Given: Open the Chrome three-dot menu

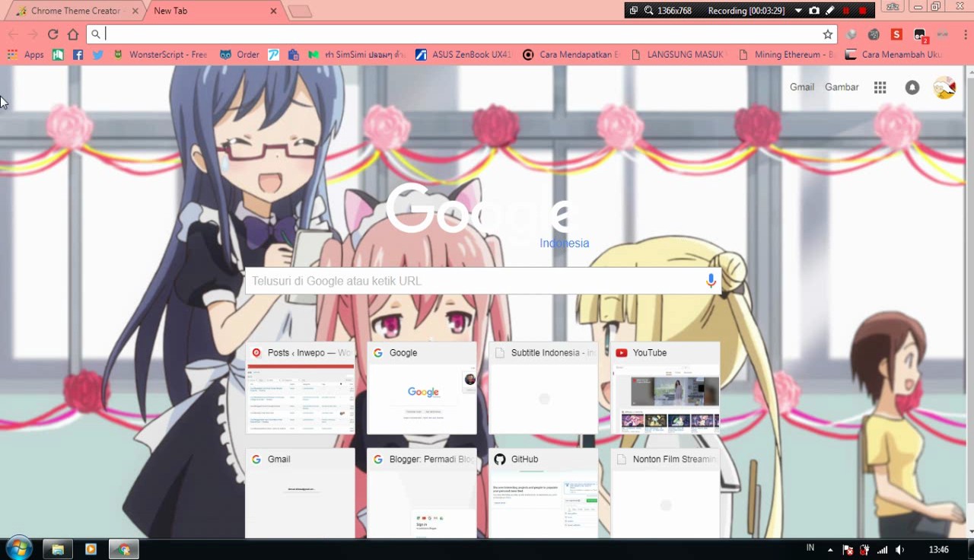Looking at the screenshot, I should (966, 34).
